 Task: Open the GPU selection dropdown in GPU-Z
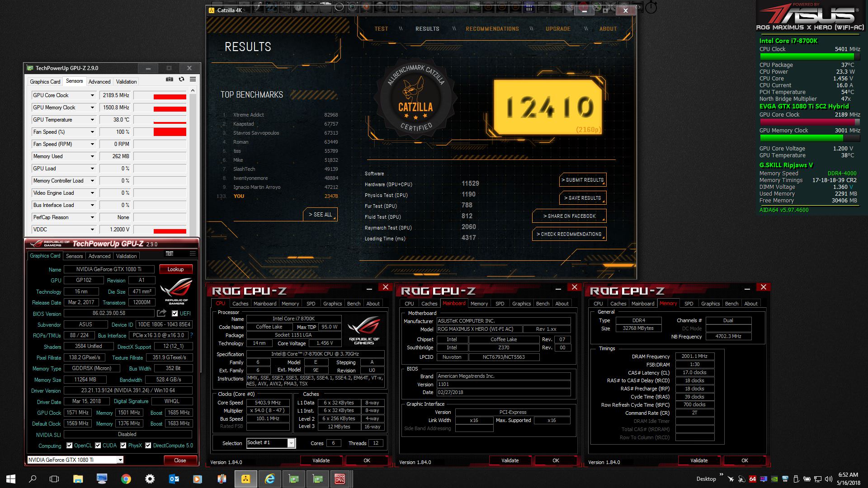coord(120,460)
